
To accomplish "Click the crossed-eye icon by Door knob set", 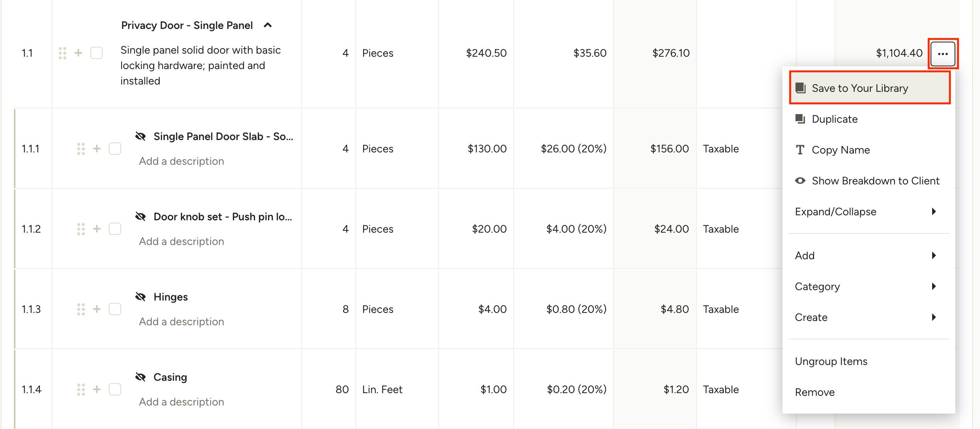I will [x=140, y=217].
